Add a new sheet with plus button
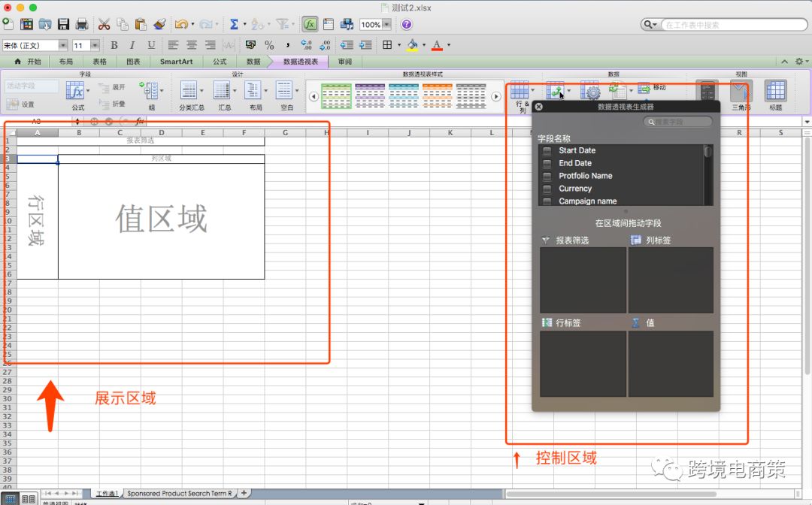Viewport: 812px width, 505px height. point(244,493)
